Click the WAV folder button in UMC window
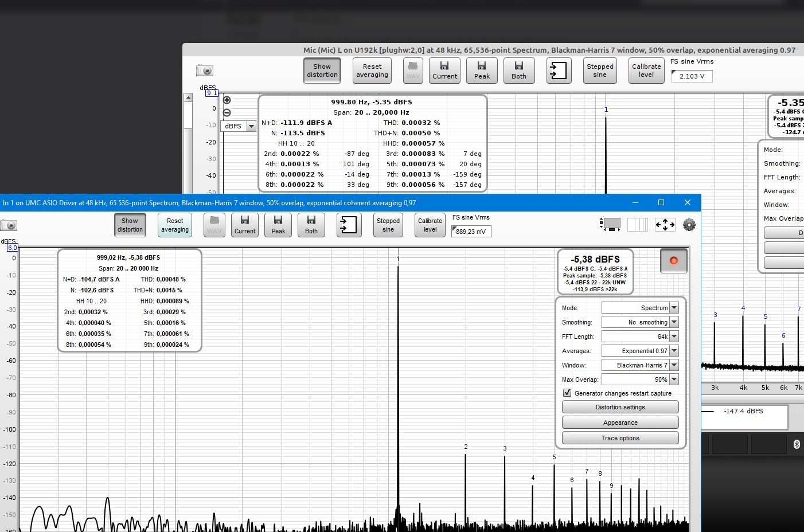Image resolution: width=804 pixels, height=532 pixels. pos(214,225)
